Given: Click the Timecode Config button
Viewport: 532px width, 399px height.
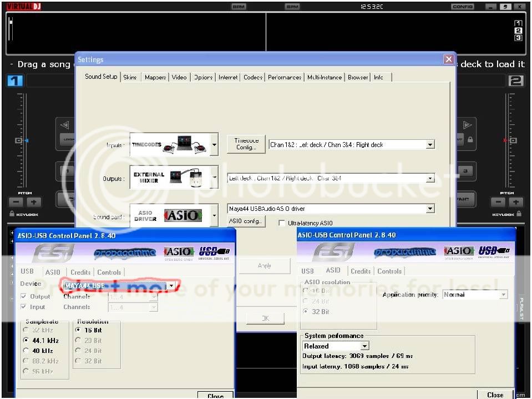Looking at the screenshot, I should point(246,144).
